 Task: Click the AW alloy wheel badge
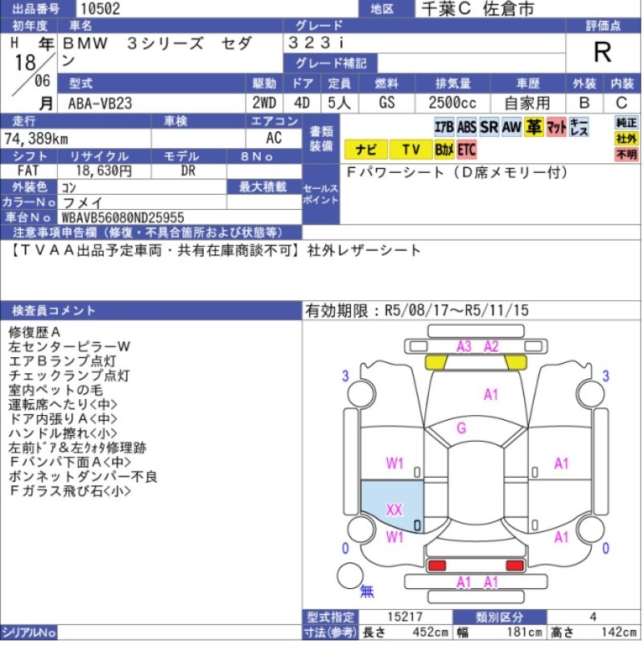coord(511,127)
